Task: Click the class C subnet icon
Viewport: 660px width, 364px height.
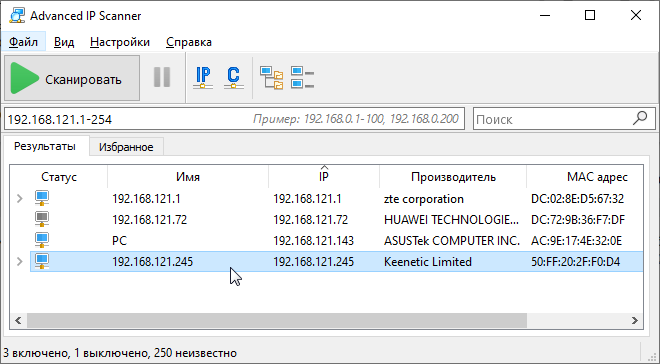Action: click(x=233, y=78)
